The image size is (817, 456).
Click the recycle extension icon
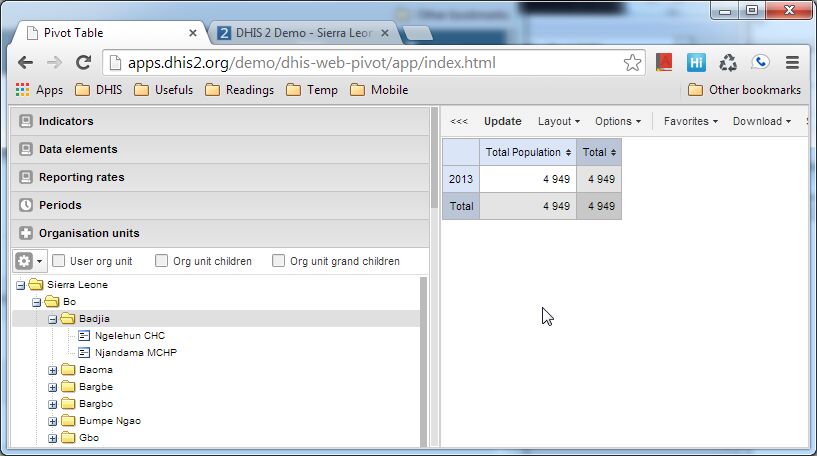pyautogui.click(x=728, y=63)
